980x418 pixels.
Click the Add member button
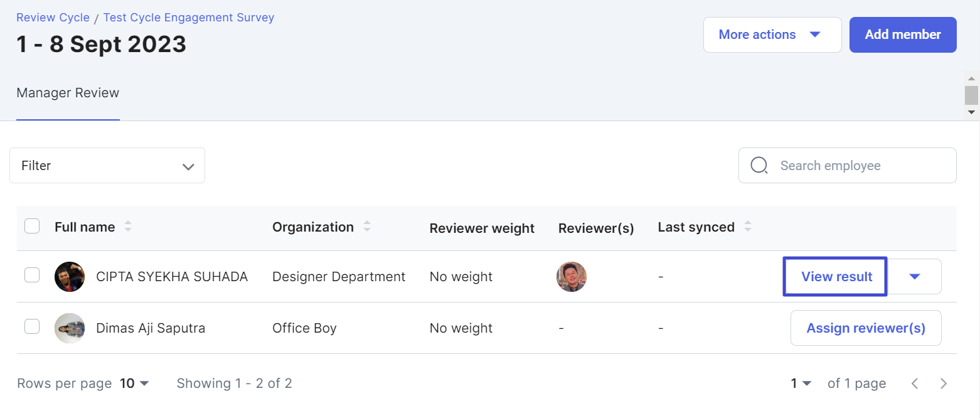pyautogui.click(x=903, y=35)
